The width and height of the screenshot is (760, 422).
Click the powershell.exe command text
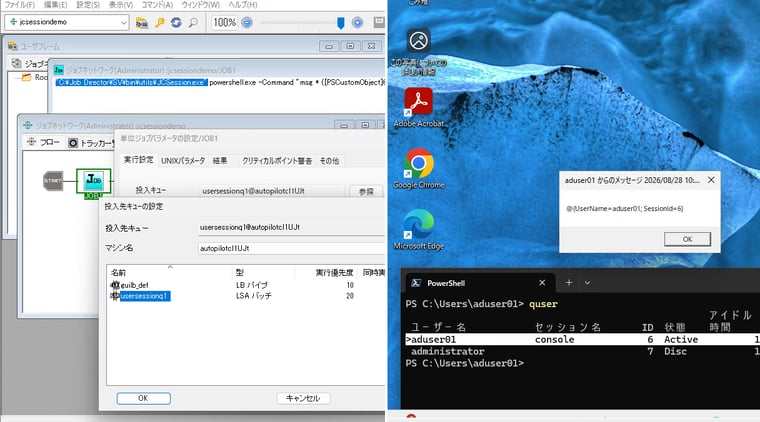click(x=297, y=82)
